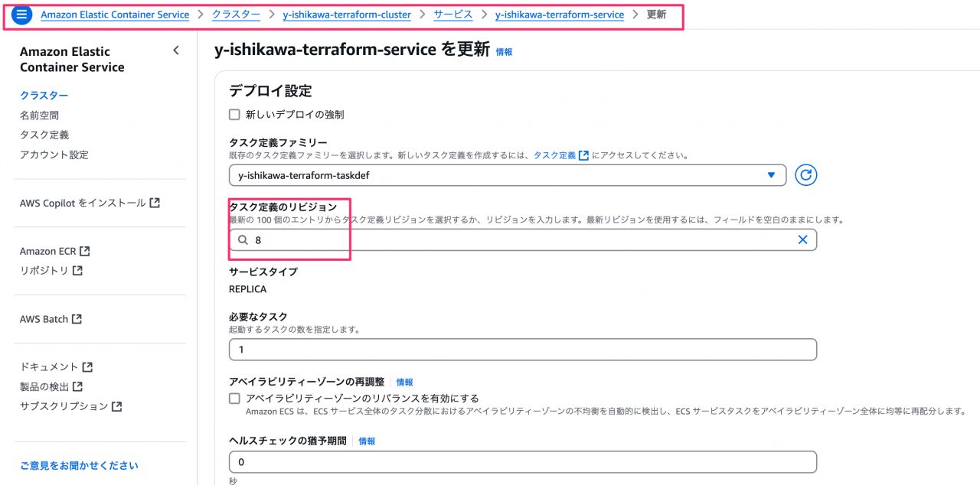Click external link icon next to タスク定義 link
Image resolution: width=980 pixels, height=485 pixels.
pos(583,155)
